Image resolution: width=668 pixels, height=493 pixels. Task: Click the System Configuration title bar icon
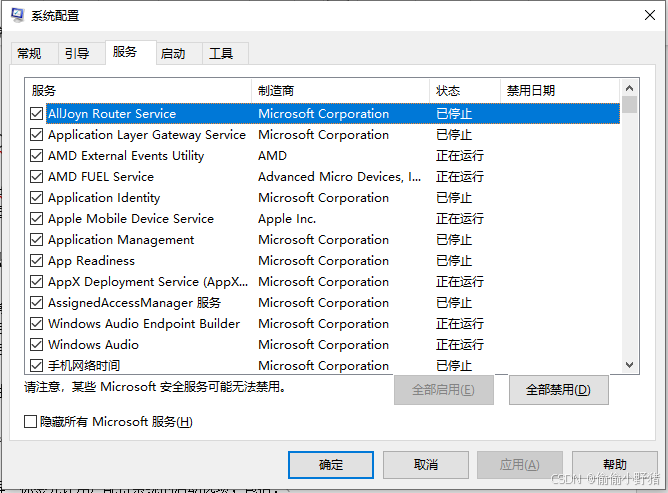click(17, 15)
